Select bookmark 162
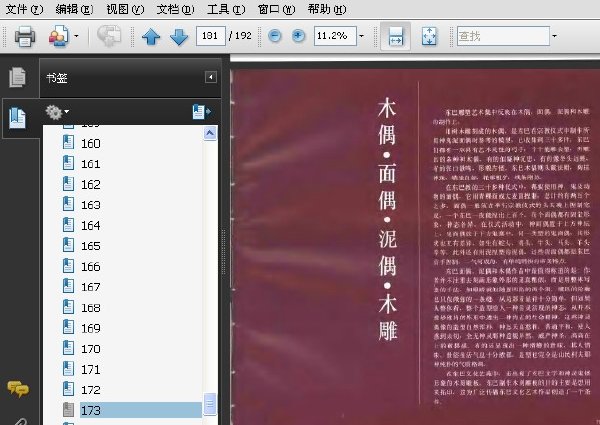This screenshot has height=425, width=600. (x=91, y=185)
